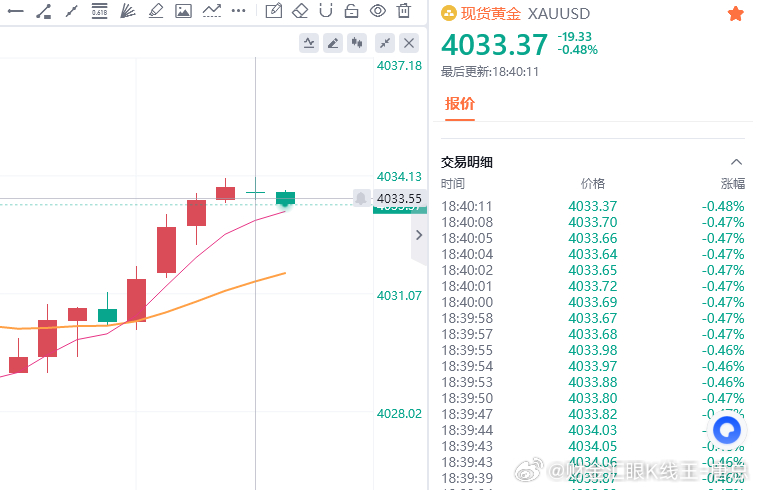Image resolution: width=757 pixels, height=490 pixels.
Task: Select the 4033.64 price value
Action: coord(593,254)
